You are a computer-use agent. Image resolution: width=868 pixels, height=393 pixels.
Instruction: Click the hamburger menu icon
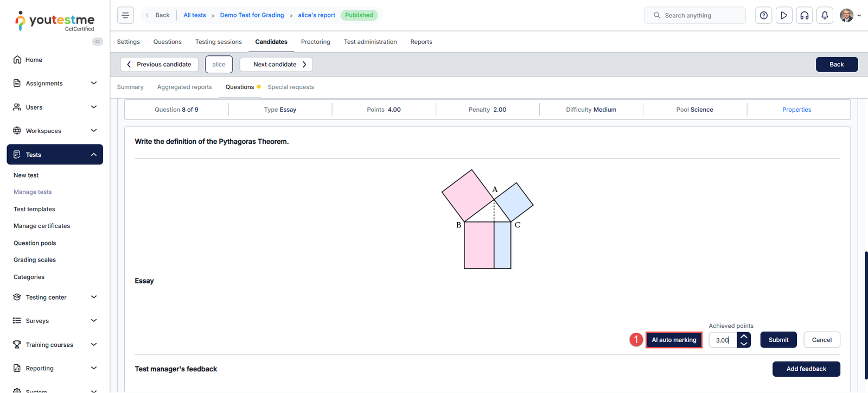click(x=125, y=15)
